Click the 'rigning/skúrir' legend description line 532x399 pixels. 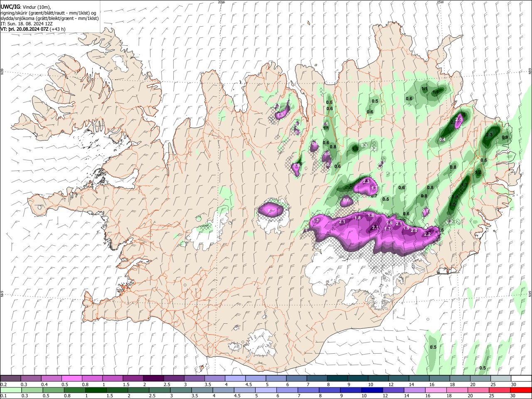(48, 13)
